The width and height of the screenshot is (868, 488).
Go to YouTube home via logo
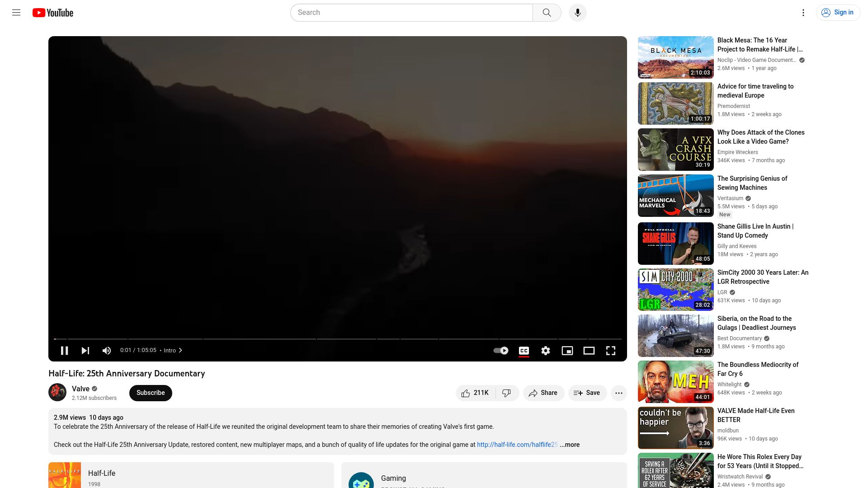(53, 13)
